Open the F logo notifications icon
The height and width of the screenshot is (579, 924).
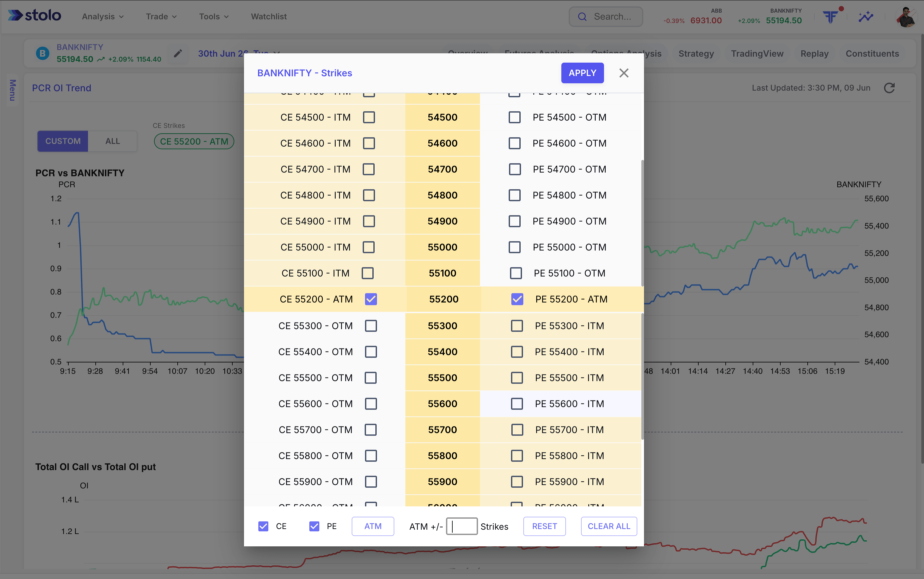point(831,16)
